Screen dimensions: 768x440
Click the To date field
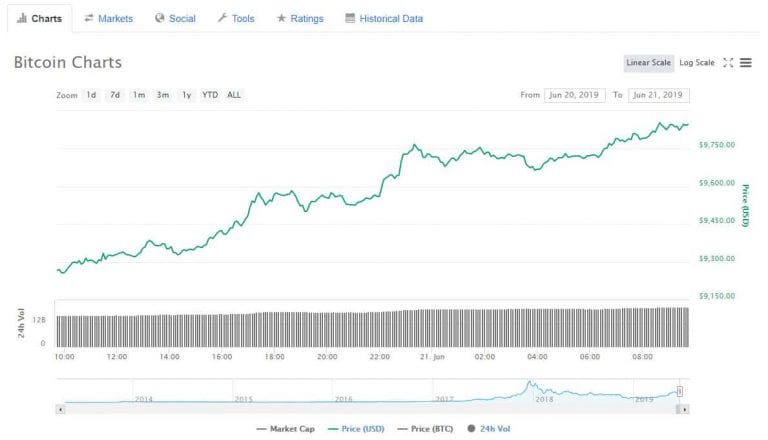658,95
